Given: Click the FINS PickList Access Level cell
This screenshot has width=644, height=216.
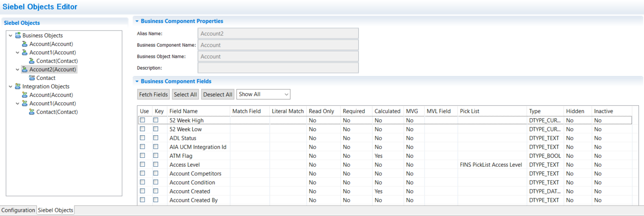Looking at the screenshot, I should click(x=491, y=165).
